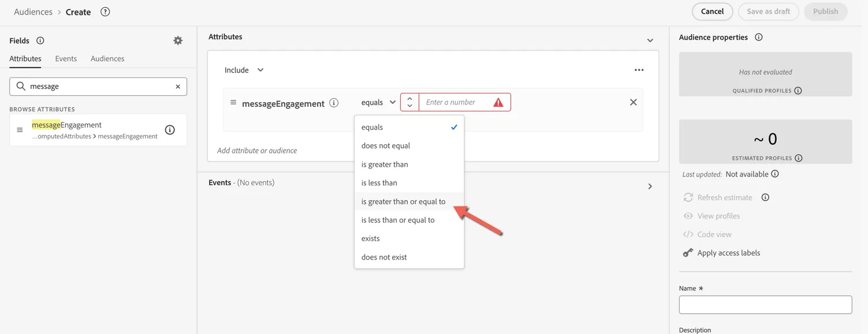Screen dimensions: 868x334
Task: Click the Refresh estimate info icon
Action: coord(765,197)
